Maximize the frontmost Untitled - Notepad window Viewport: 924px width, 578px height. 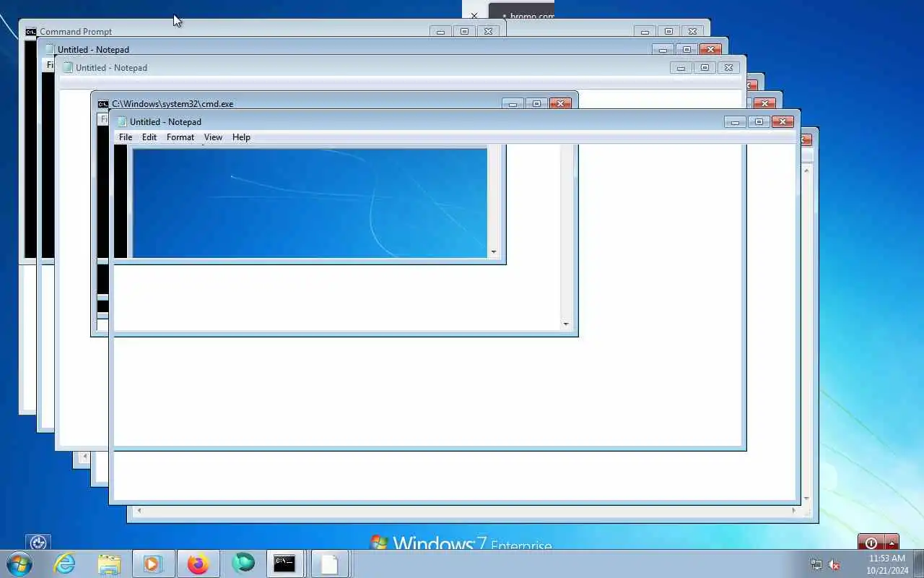(x=759, y=122)
